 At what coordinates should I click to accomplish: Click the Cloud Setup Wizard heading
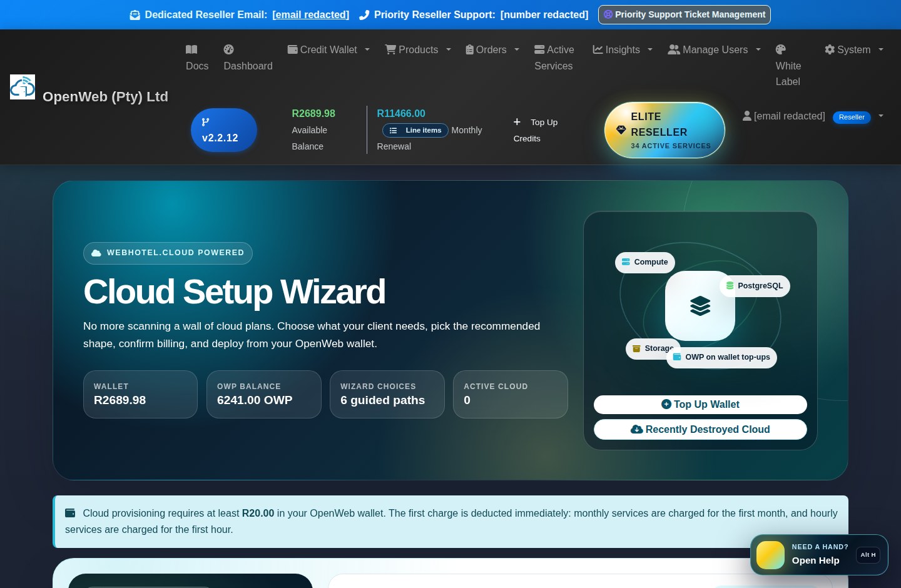pos(235,292)
